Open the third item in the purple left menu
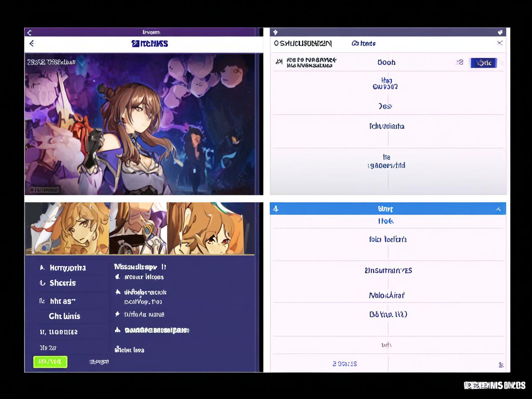532x399 pixels. click(57, 301)
